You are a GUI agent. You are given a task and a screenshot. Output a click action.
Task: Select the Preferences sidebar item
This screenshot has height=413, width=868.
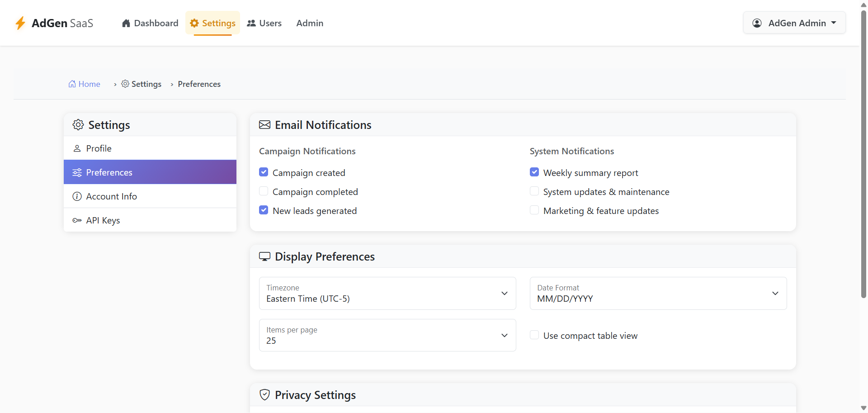point(150,172)
